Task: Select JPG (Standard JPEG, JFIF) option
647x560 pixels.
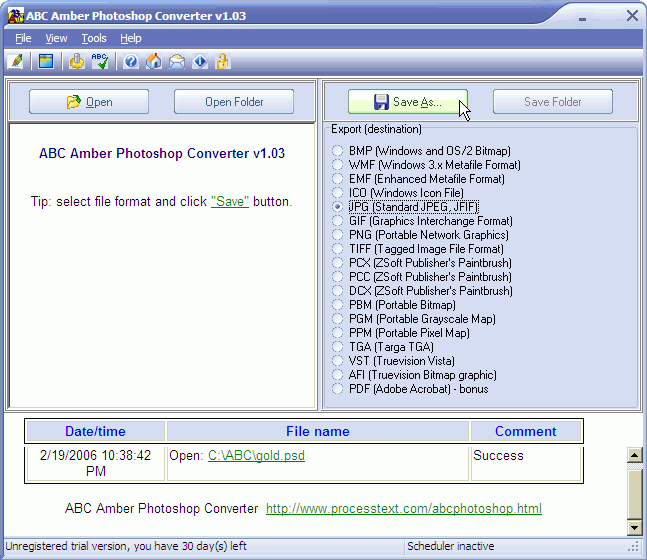Action: point(406,207)
